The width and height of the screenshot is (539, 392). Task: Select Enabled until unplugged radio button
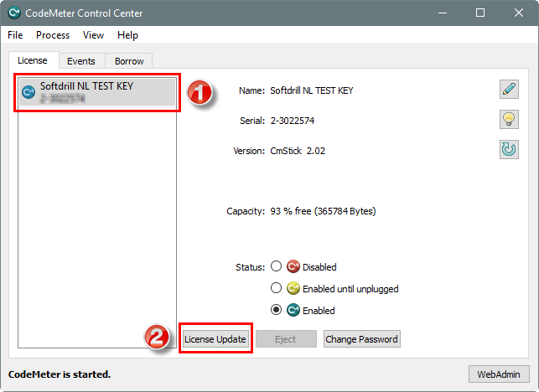(x=276, y=289)
